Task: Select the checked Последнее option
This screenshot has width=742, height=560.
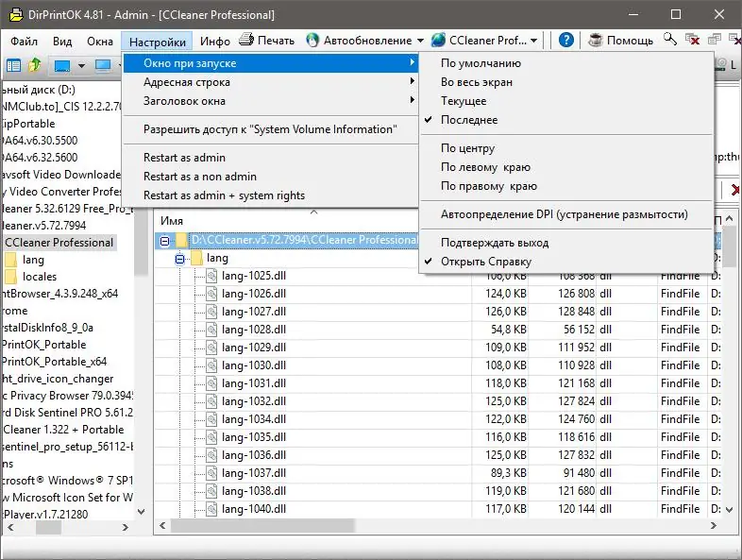Action: pyautogui.click(x=566, y=120)
